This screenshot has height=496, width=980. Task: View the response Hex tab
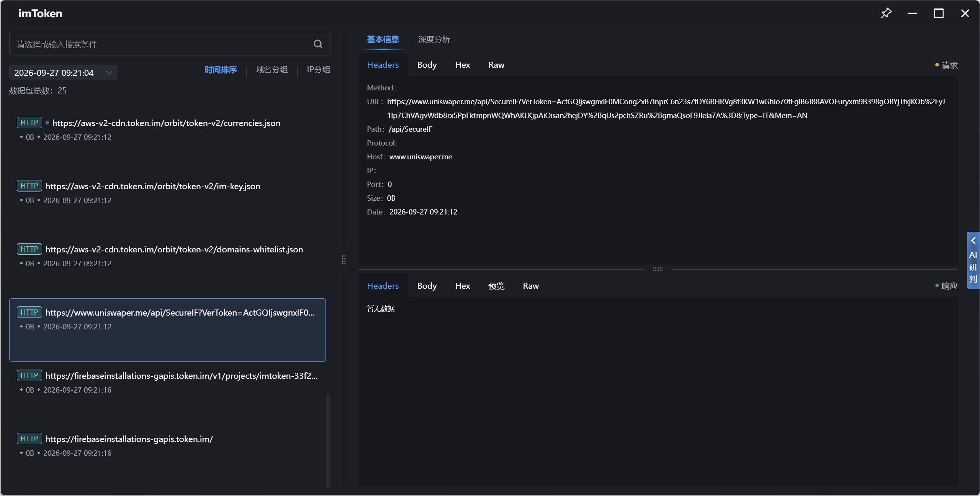(463, 286)
